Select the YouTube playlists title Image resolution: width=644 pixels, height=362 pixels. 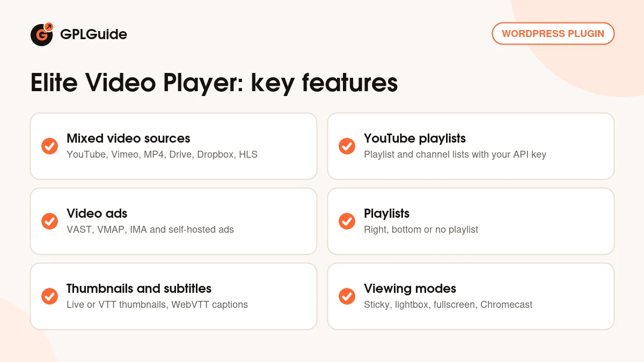(415, 138)
